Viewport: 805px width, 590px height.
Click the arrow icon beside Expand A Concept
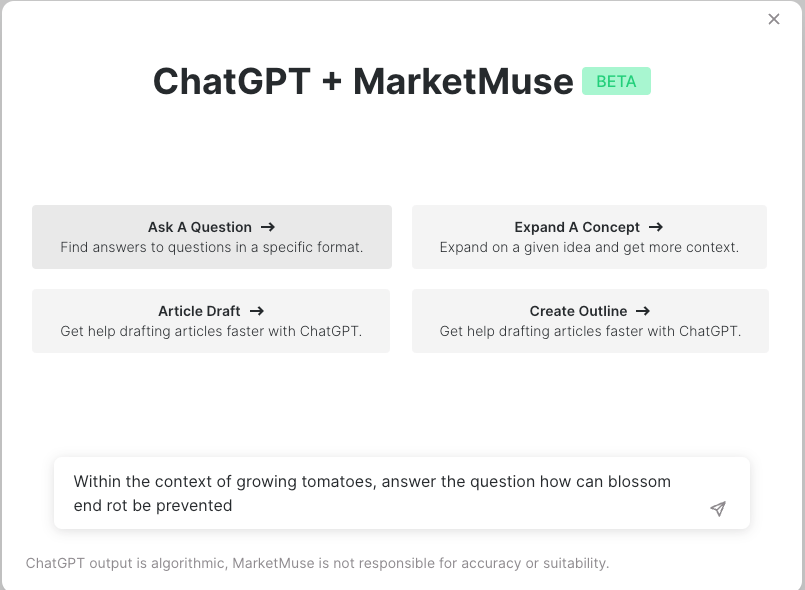[656, 227]
